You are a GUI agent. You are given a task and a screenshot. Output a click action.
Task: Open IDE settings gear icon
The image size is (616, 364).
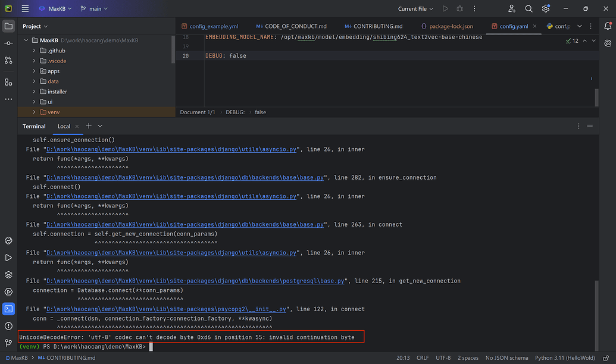pos(546,9)
